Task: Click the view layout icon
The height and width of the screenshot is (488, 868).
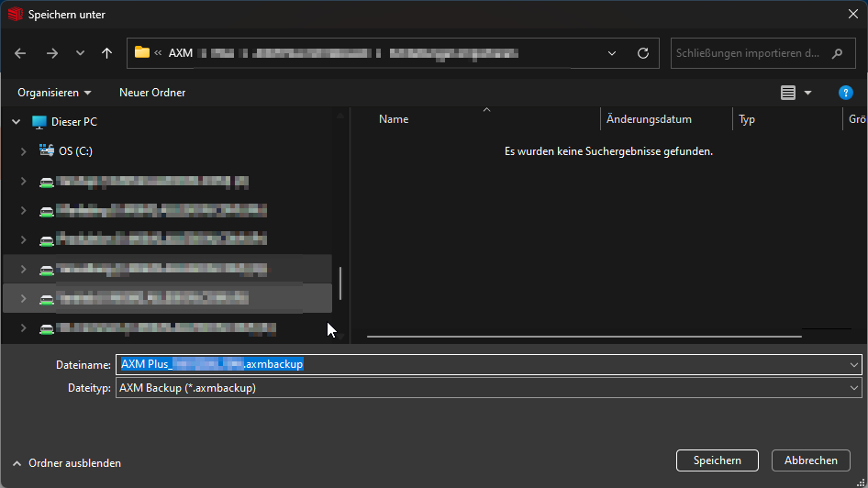Action: [787, 93]
